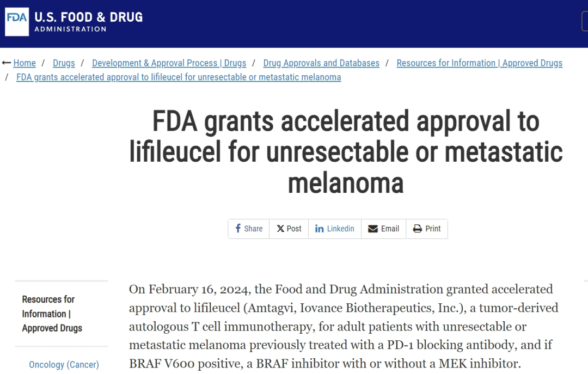The image size is (588, 374).
Task: Click the LinkedIn share icon
Action: point(320,229)
